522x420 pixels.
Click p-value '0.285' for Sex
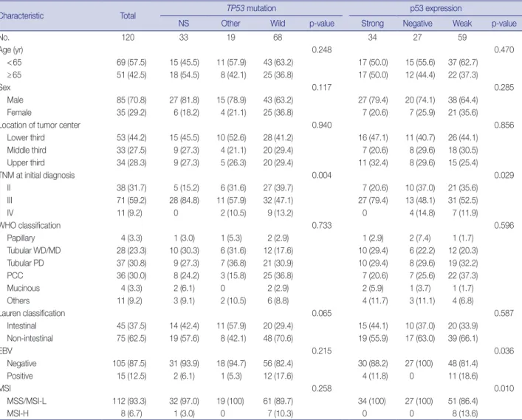tap(504, 88)
